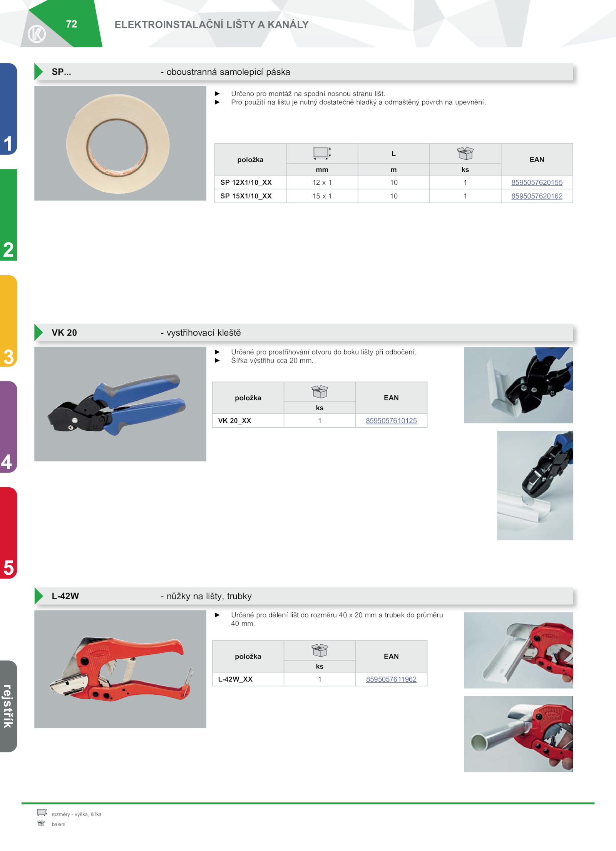
Task: Open green section tab 2
Action: coord(8,215)
